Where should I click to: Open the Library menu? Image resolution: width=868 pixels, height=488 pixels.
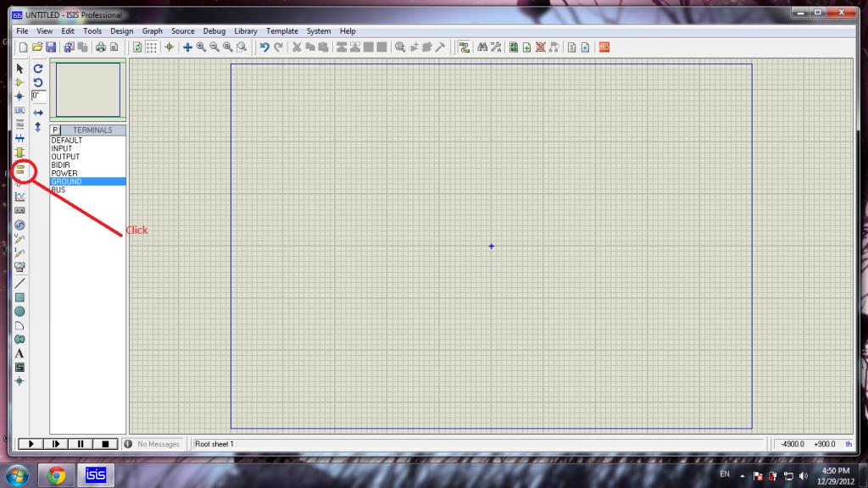point(246,31)
